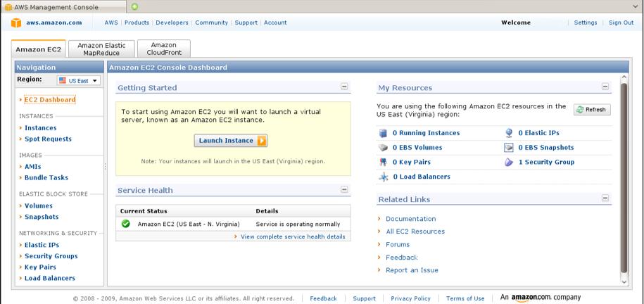Click the browser tab favicon cube
This screenshot has height=304, width=644.
[8, 7]
